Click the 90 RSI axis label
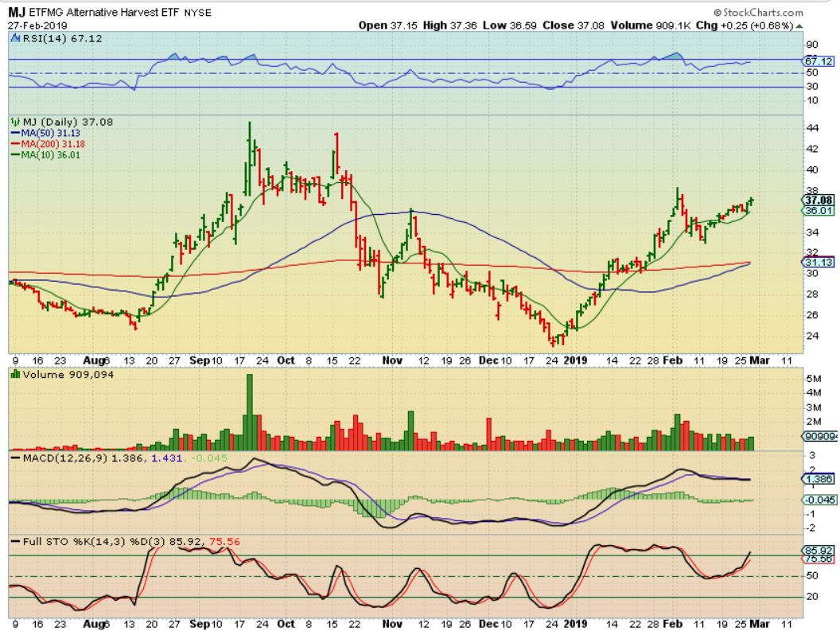This screenshot has width=840, height=635. click(x=812, y=45)
